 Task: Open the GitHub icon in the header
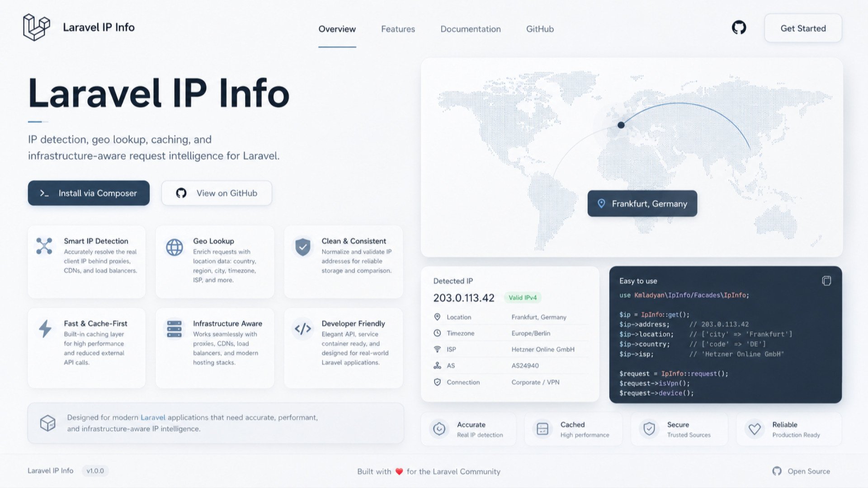tap(739, 28)
